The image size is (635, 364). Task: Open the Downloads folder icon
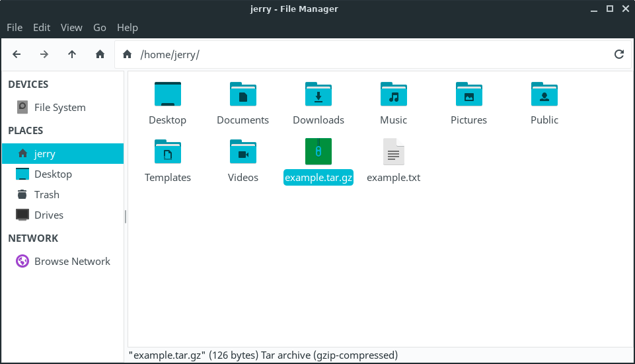[x=318, y=95]
